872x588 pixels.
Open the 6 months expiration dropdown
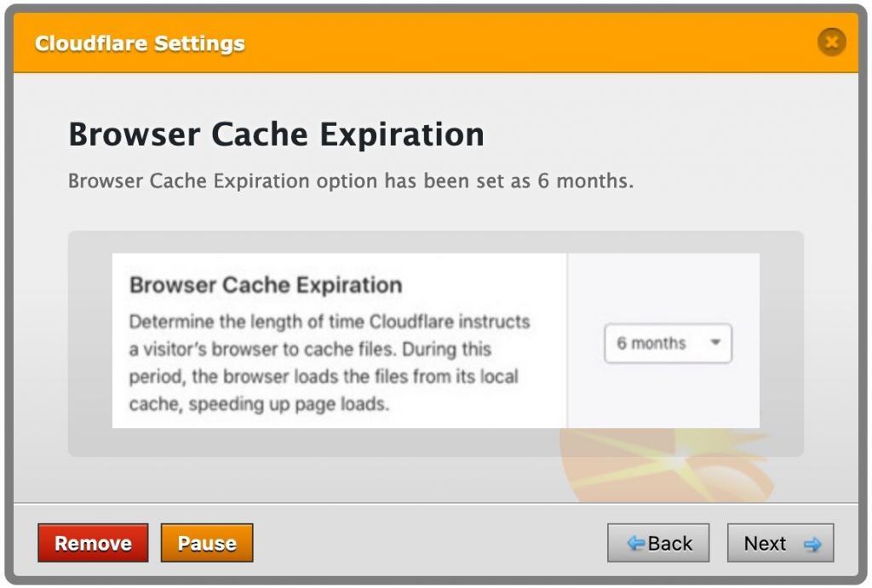point(668,344)
